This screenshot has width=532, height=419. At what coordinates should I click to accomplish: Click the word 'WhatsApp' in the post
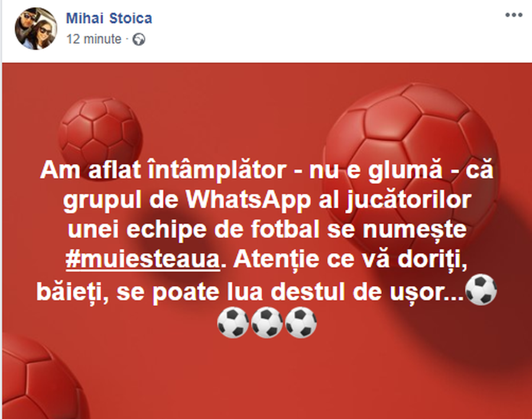(248, 199)
